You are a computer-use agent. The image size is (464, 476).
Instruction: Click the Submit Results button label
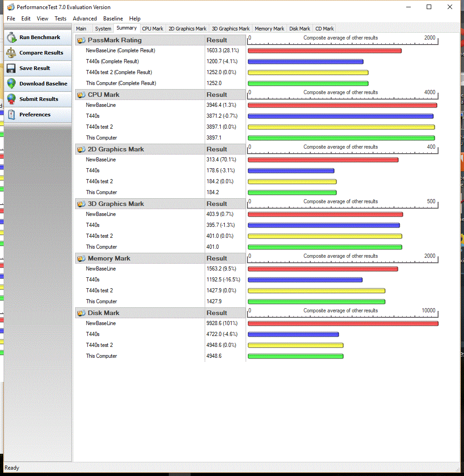[x=39, y=99]
